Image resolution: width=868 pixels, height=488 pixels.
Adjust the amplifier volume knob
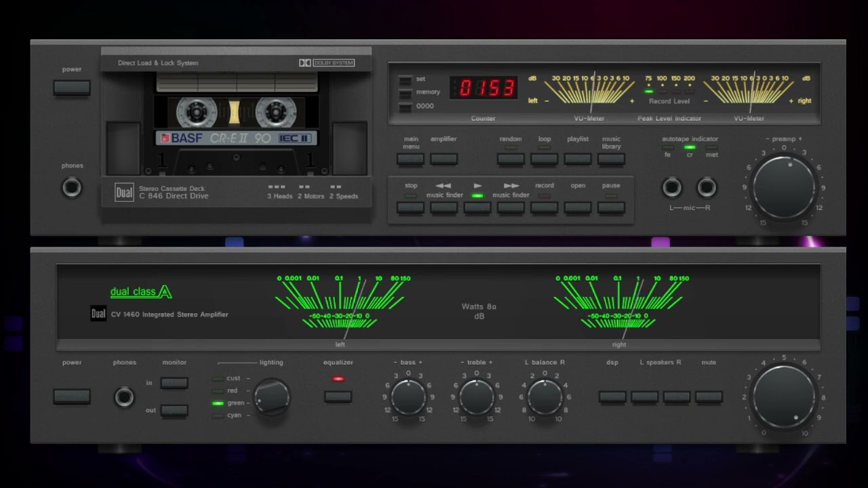coord(785,397)
